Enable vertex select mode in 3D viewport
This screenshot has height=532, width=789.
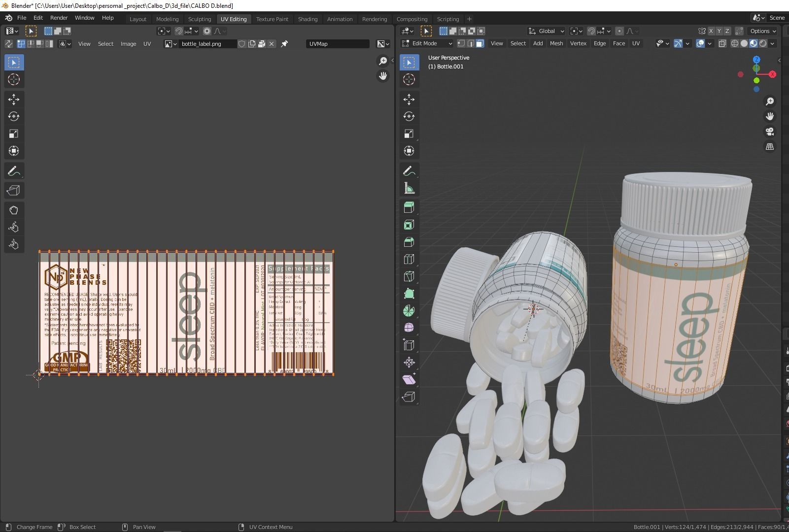[x=461, y=43]
